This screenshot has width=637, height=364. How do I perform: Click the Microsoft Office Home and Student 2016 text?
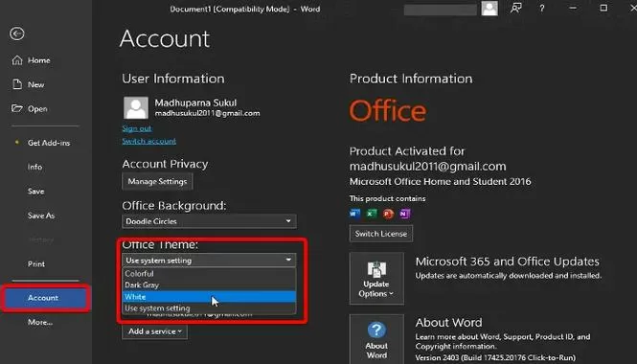[441, 182]
